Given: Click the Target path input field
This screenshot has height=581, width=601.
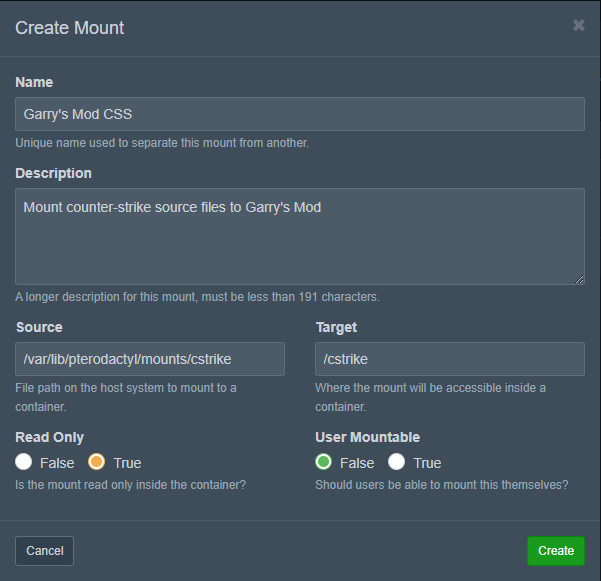Looking at the screenshot, I should 450,359.
